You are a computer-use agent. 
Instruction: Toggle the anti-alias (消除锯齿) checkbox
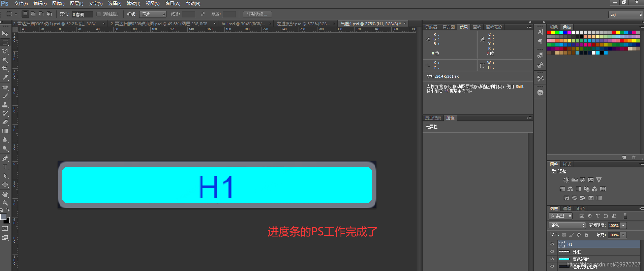(99, 14)
